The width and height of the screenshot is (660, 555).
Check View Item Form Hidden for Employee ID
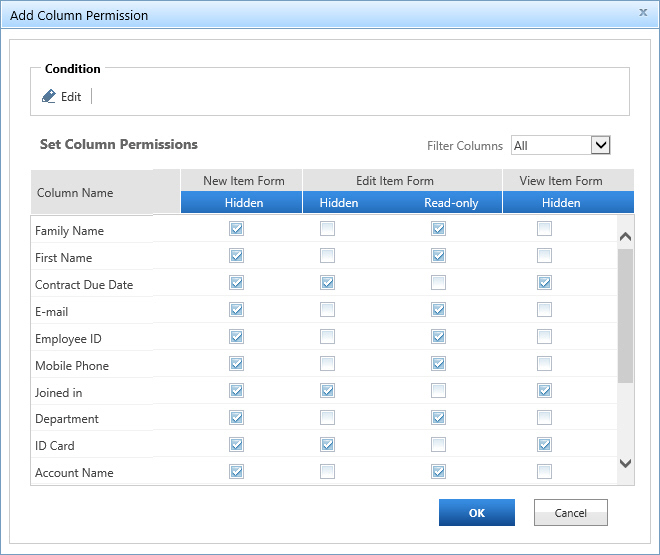(544, 337)
